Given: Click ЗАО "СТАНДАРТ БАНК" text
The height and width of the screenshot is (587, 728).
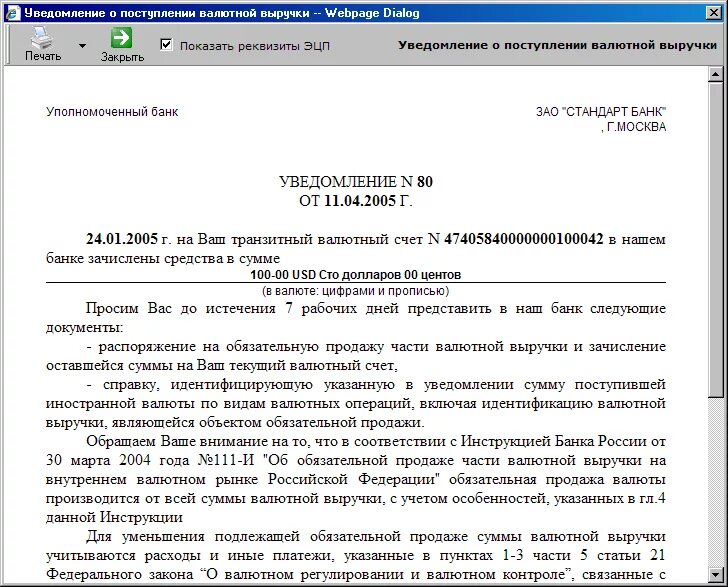Looking at the screenshot, I should (601, 112).
